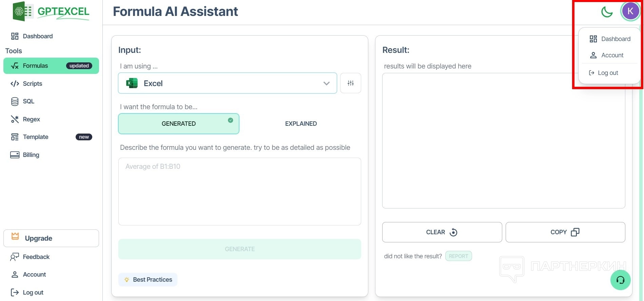
Task: Click the GPTExcel logo
Action: point(51,12)
